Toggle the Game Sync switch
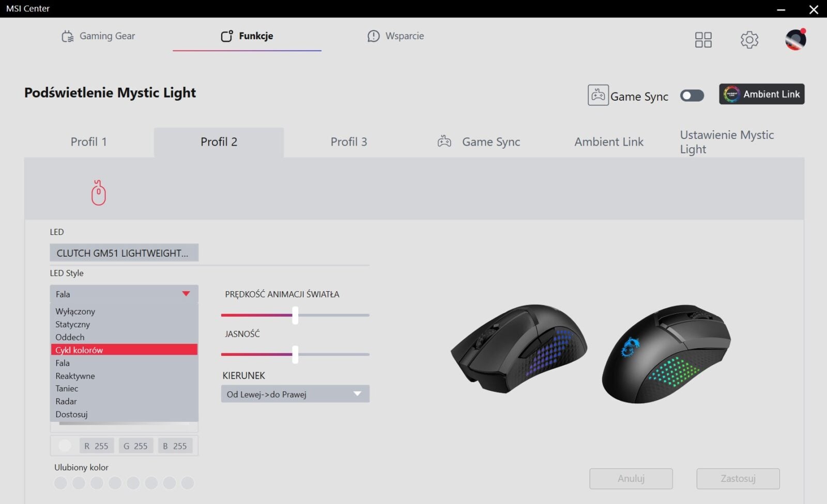The image size is (827, 504). [x=692, y=96]
